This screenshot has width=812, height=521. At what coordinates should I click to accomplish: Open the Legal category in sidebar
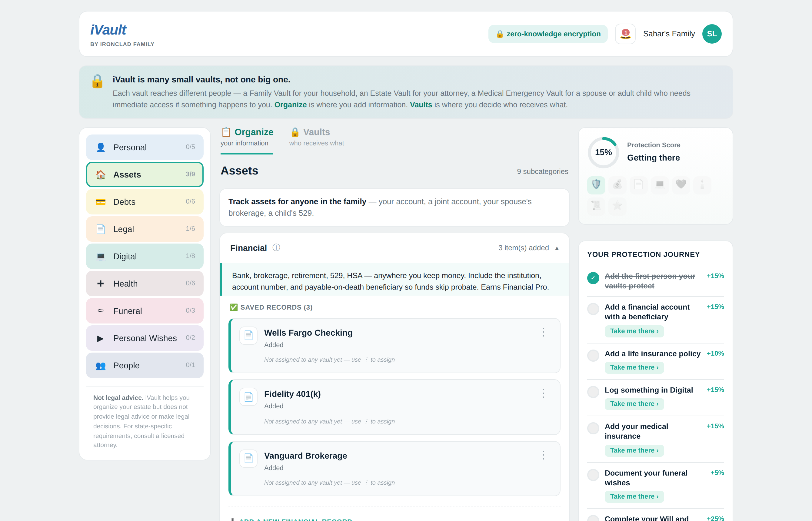[145, 229]
